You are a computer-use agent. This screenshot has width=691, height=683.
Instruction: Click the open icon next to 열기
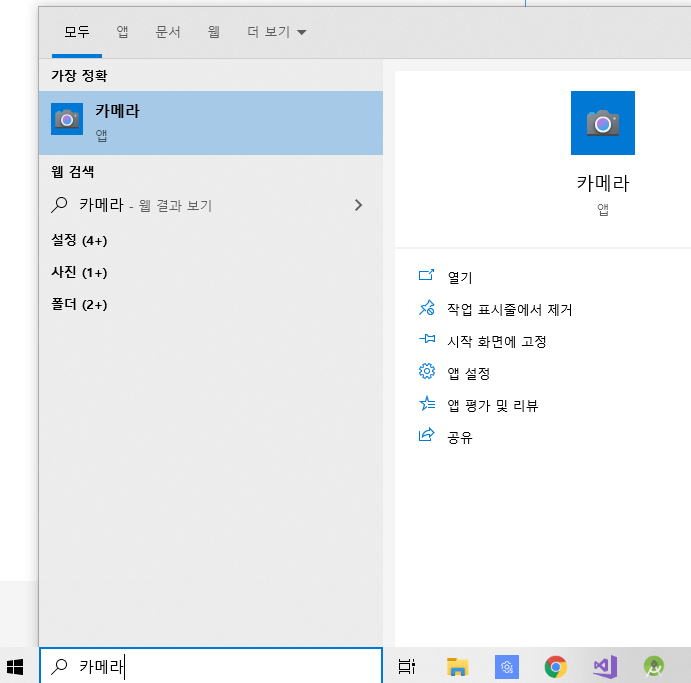(426, 275)
